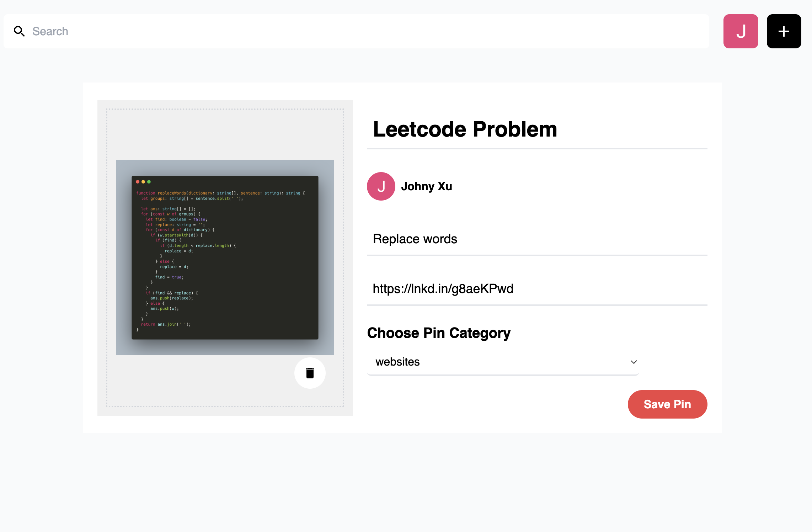This screenshot has width=812, height=532.
Task: Focus the Search input field
Action: 356,31
